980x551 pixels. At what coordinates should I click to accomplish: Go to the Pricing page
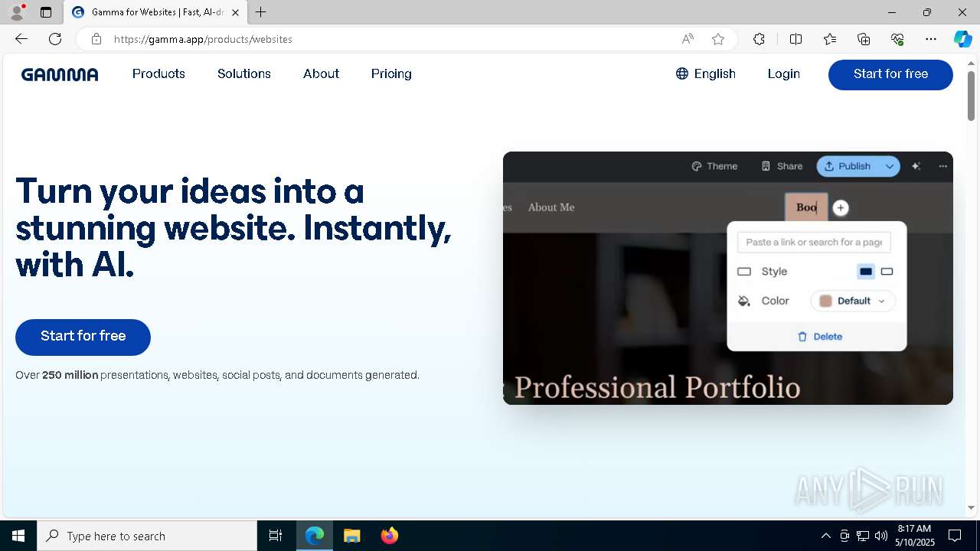[391, 73]
